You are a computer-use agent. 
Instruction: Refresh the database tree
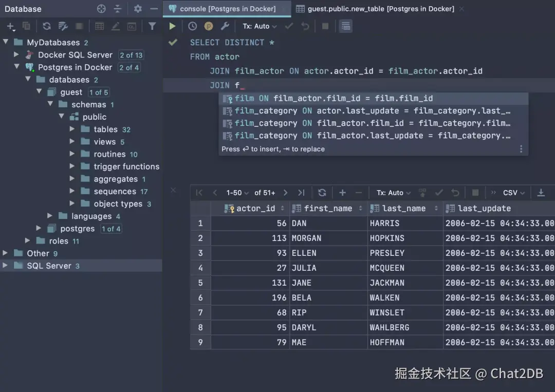click(46, 26)
